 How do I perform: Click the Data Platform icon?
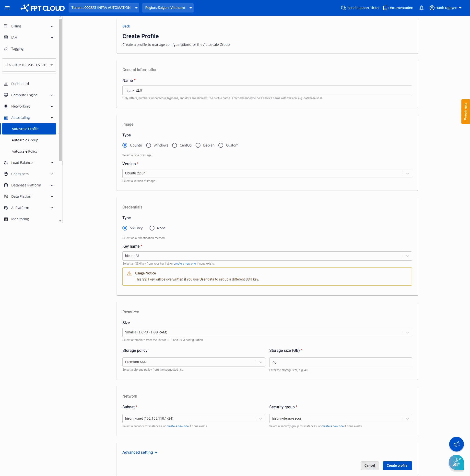click(6, 196)
